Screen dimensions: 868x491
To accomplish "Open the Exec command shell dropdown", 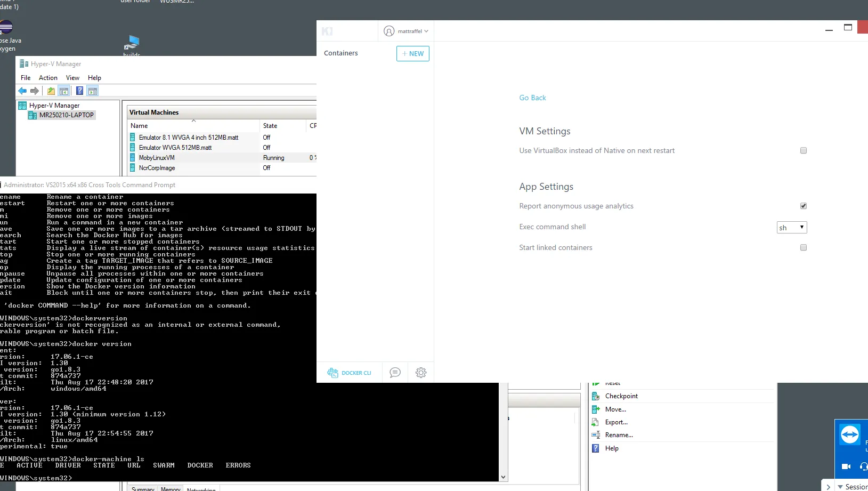I will [x=792, y=228].
